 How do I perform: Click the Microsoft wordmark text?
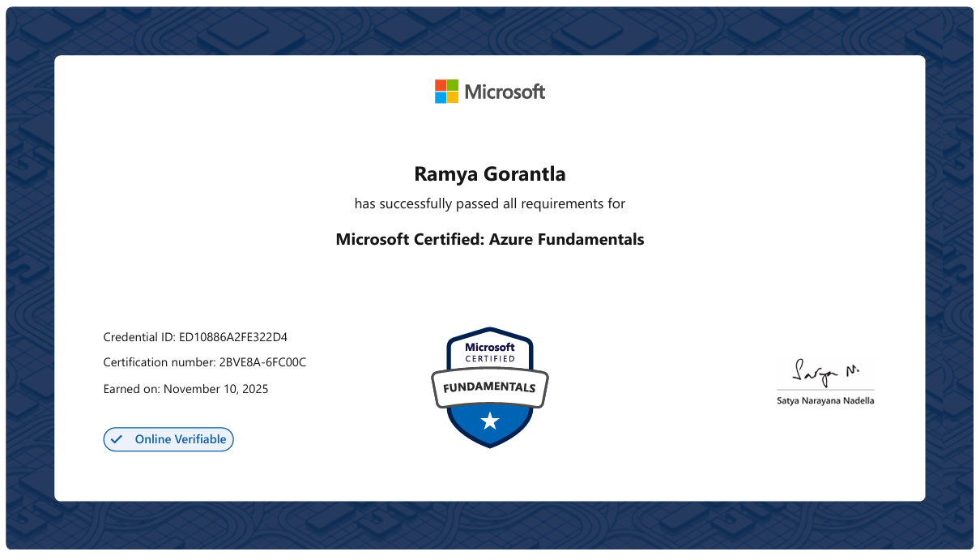(x=505, y=92)
